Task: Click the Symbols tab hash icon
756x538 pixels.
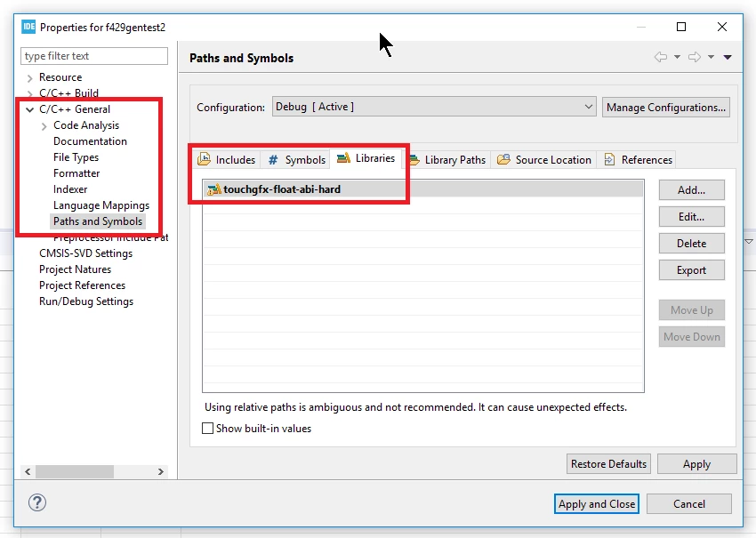Action: 273,159
